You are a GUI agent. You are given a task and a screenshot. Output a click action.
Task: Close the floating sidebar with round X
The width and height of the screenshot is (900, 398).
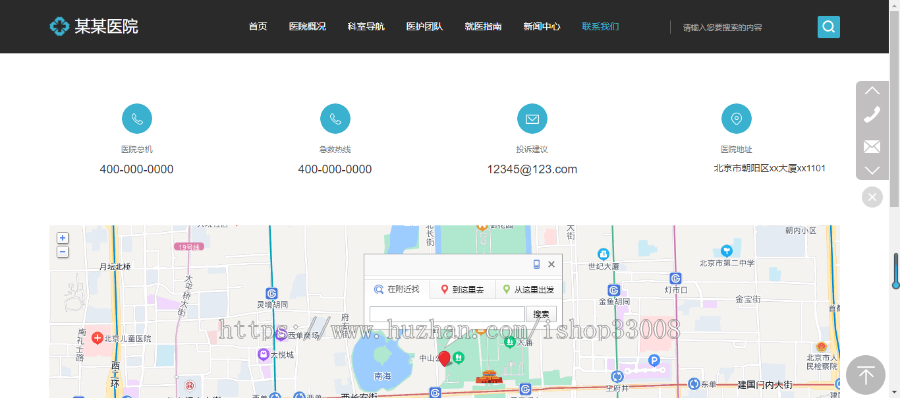872,197
